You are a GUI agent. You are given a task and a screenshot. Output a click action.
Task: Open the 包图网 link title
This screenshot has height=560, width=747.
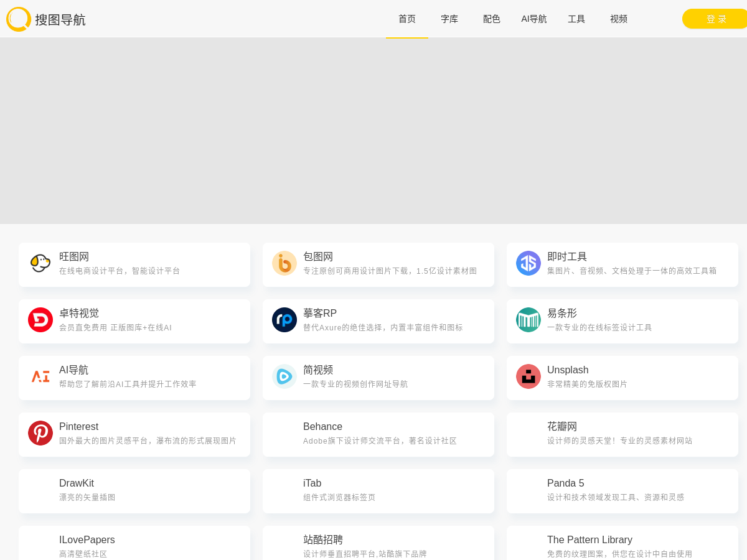[x=318, y=257]
